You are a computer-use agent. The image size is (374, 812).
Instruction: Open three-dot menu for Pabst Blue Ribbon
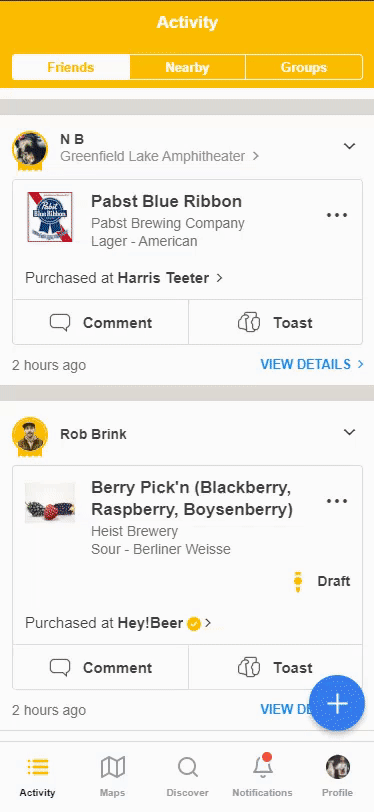click(337, 215)
